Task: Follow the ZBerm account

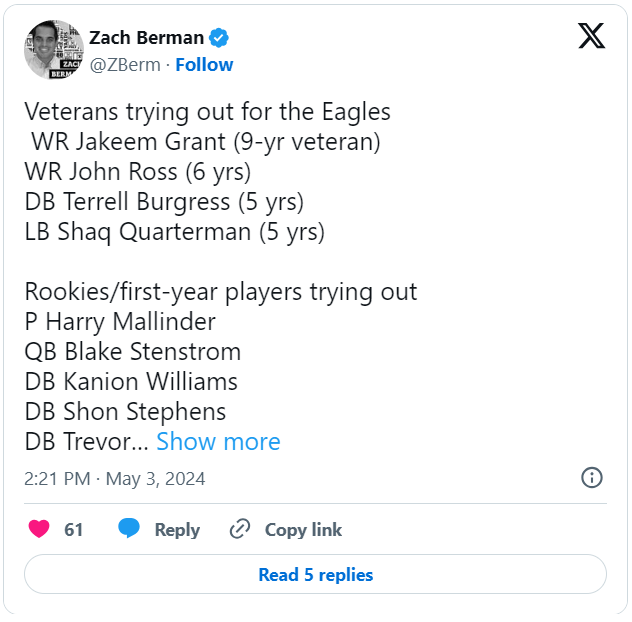Action: (x=204, y=65)
